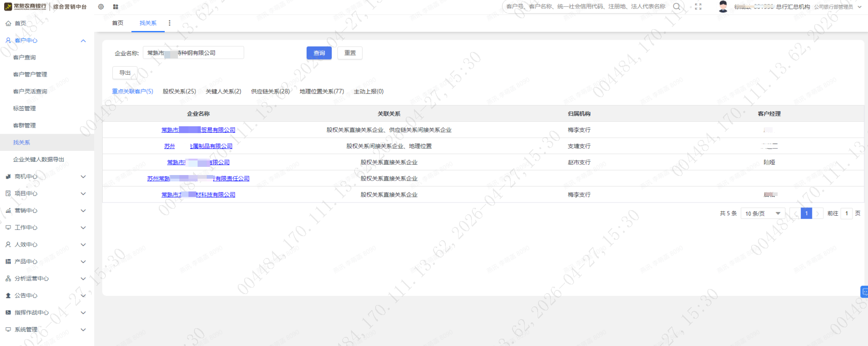The height and width of the screenshot is (346, 868).
Task: Switch to the 首页 page tab
Action: click(x=118, y=23)
